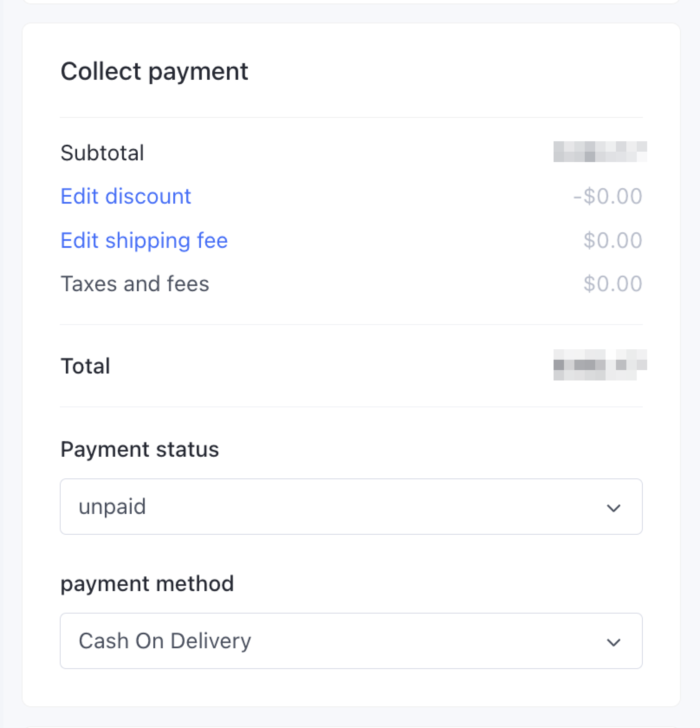Click the Taxes and fees label
Viewport: 700px width, 728px height.
135,284
